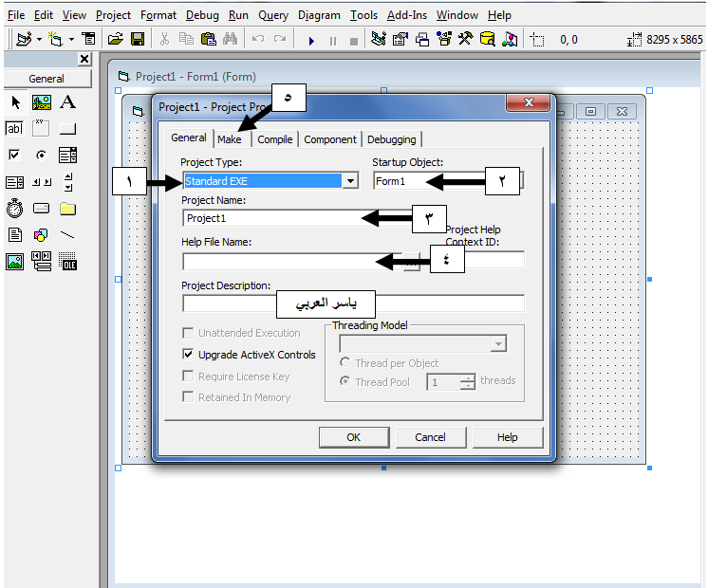The height and width of the screenshot is (588, 708).
Task: Click the Find binoculars icon
Action: point(230,39)
